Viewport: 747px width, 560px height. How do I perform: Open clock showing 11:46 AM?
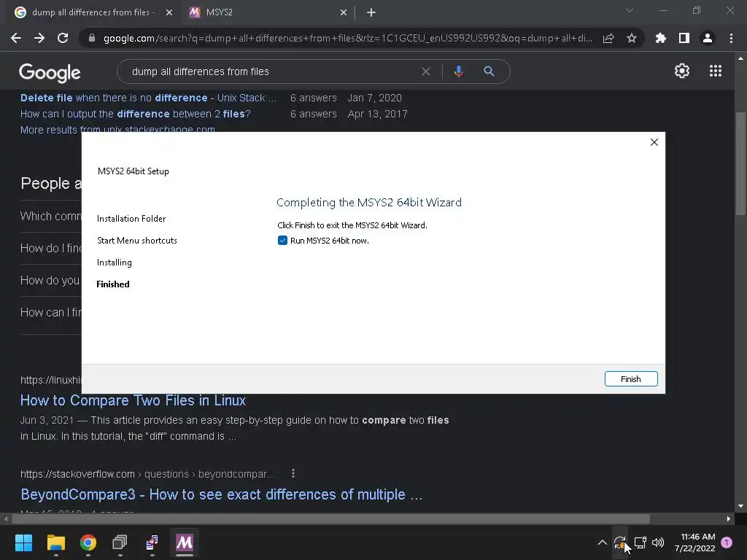695,542
